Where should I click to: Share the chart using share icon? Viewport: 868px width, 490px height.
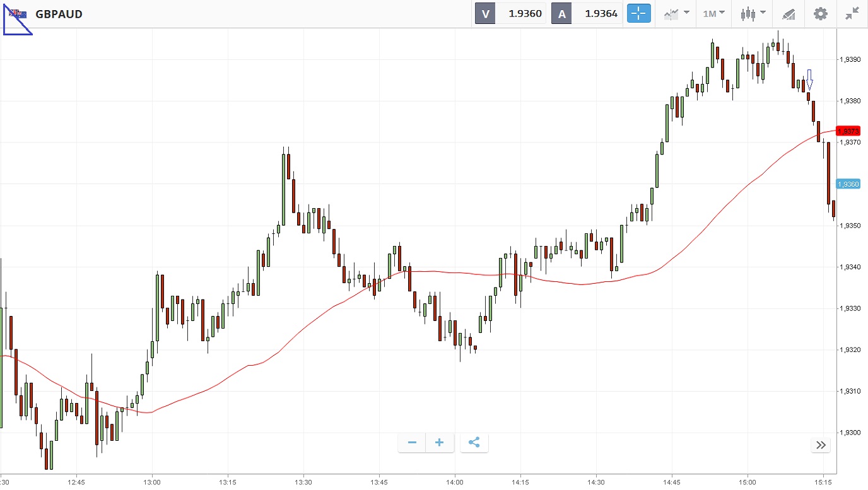pyautogui.click(x=474, y=443)
